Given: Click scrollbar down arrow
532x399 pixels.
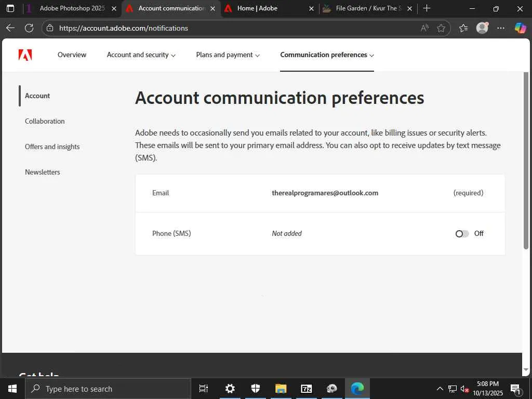Looking at the screenshot, I should 526,369.
